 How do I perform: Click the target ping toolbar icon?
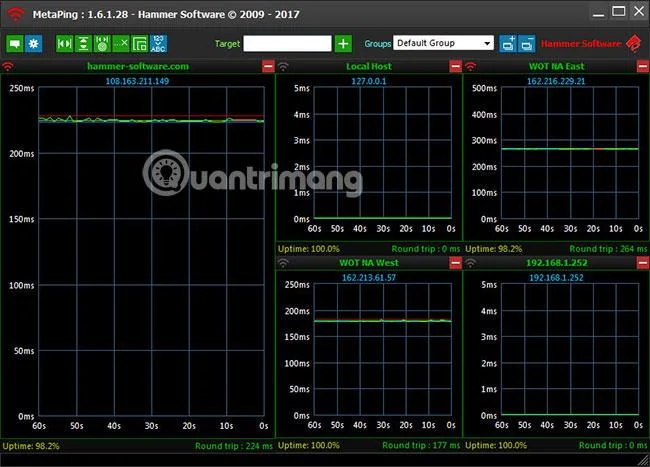102,44
